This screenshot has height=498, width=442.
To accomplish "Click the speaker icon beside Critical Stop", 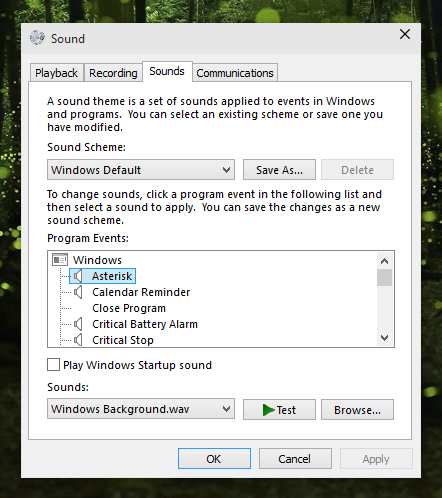I will click(78, 340).
